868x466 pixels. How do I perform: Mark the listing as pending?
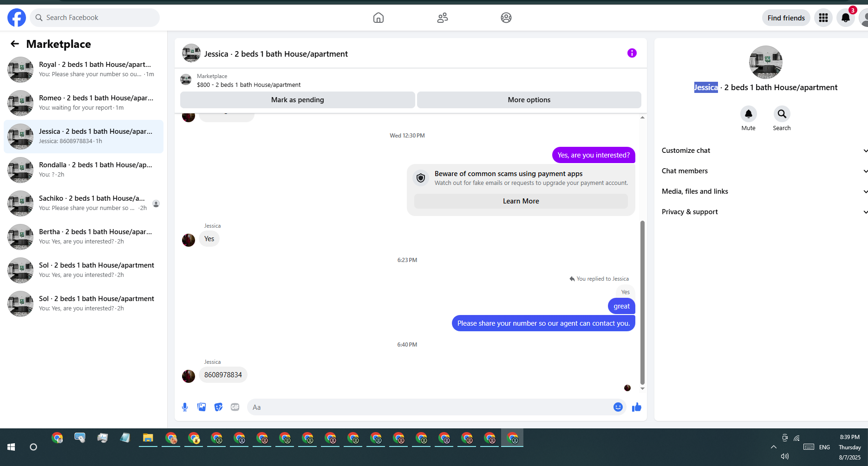point(298,100)
